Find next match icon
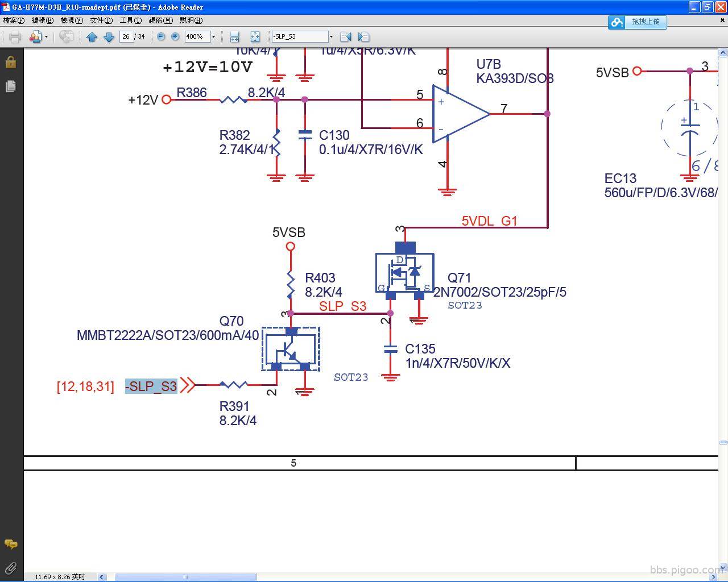Image resolution: width=728 pixels, height=582 pixels. [363, 37]
